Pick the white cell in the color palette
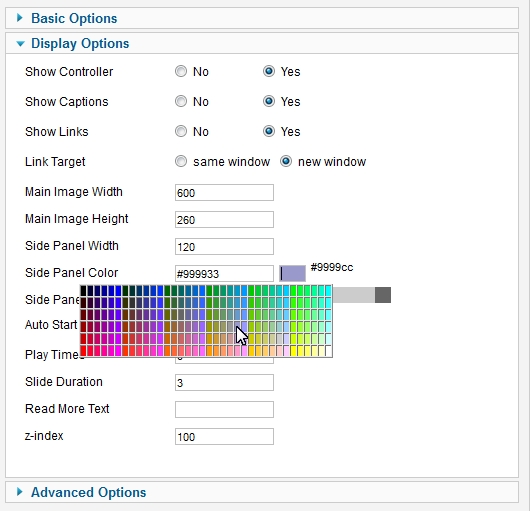532x511 pixels. click(x=328, y=351)
